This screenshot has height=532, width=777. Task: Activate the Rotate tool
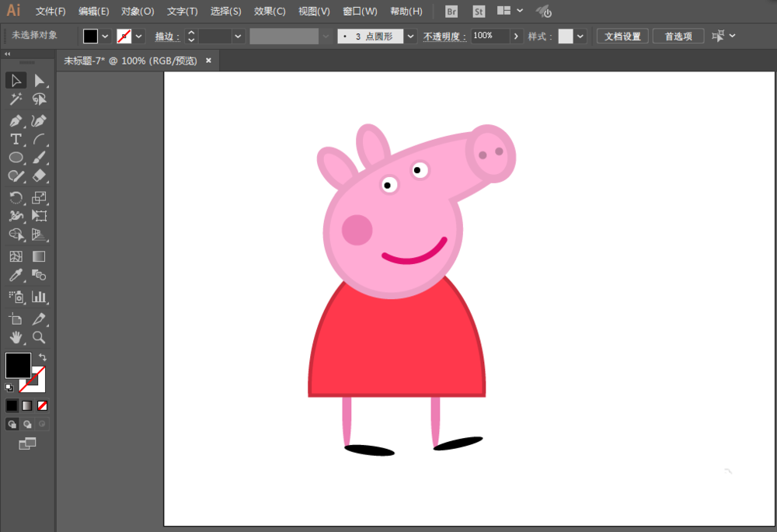click(x=16, y=197)
